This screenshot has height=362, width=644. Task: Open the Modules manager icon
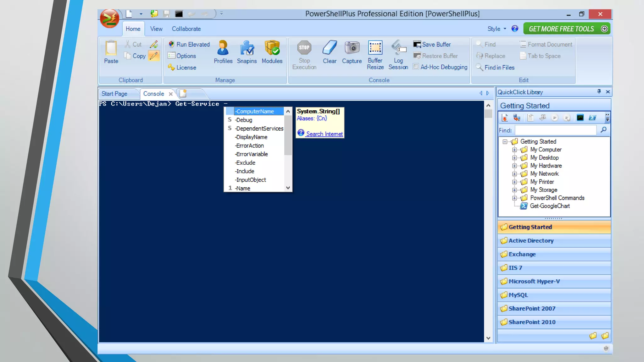pos(272,48)
